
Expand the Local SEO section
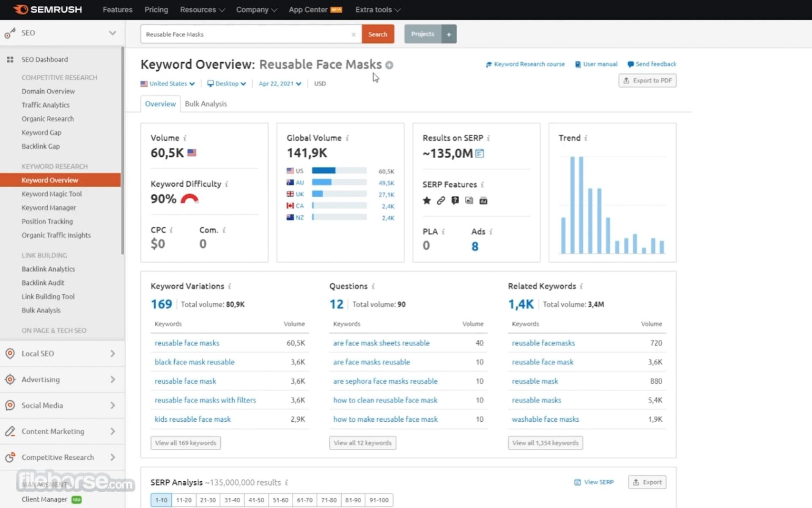click(x=112, y=353)
